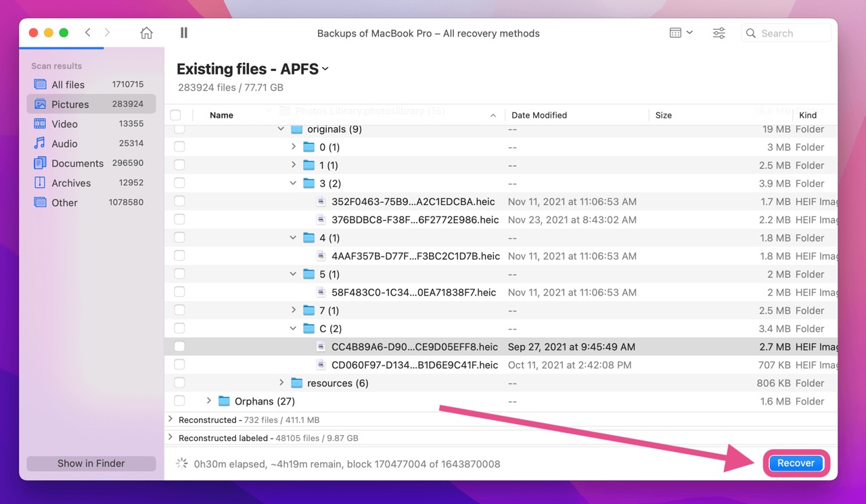866x504 pixels.
Task: Click the originals folder icon
Action: click(x=296, y=129)
